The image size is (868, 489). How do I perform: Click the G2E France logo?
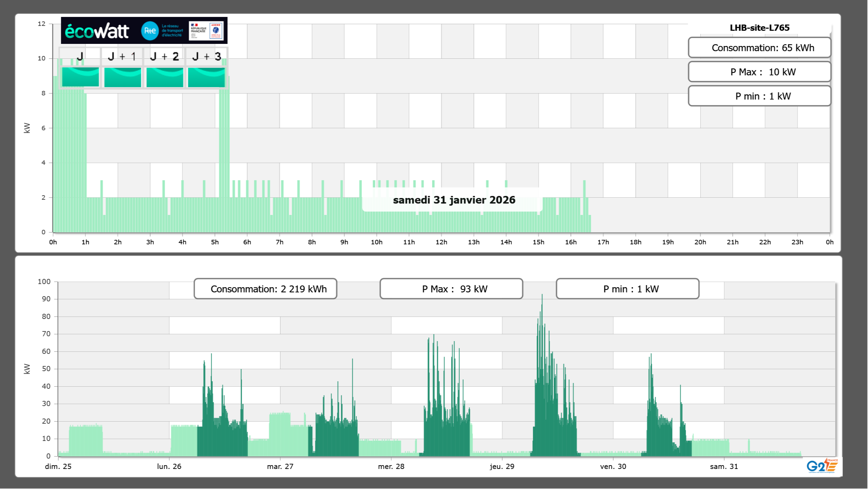[x=822, y=466]
